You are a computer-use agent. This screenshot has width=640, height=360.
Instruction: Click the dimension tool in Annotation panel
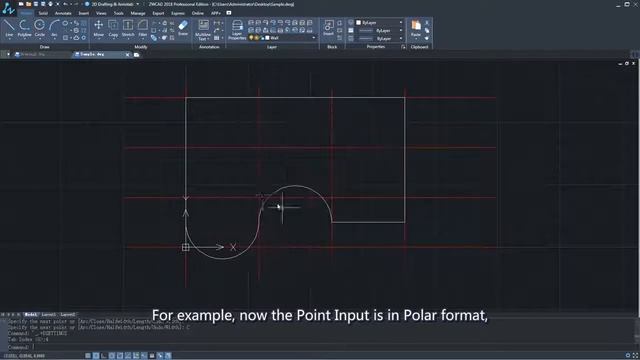pos(217,23)
